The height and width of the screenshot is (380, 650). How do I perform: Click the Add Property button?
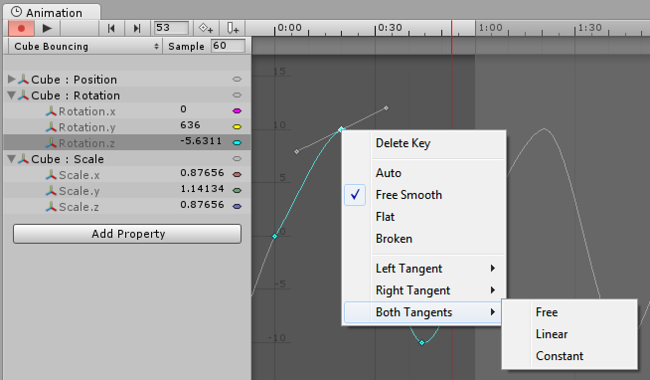coord(127,234)
